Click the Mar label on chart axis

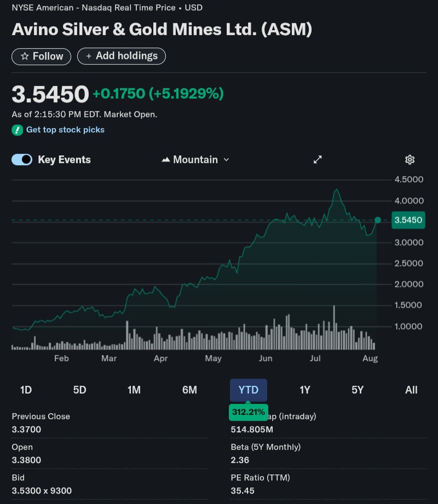tap(109, 358)
